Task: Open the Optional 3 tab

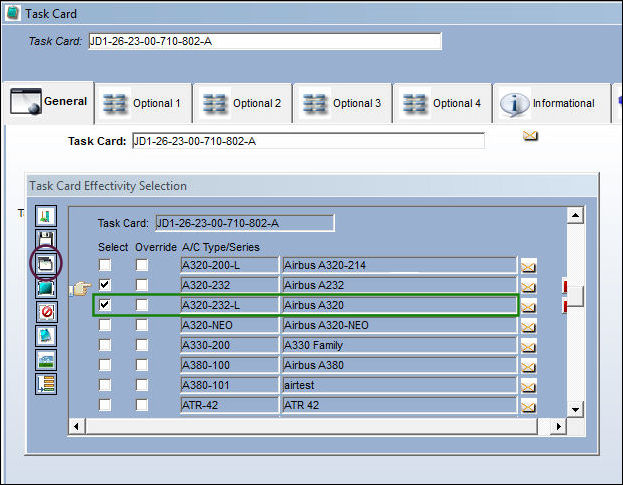Action: tap(343, 103)
